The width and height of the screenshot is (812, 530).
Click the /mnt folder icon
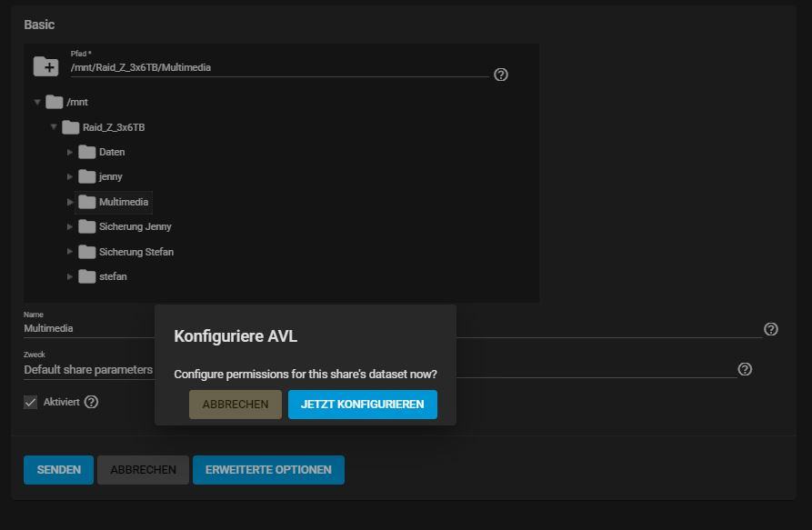click(54, 102)
